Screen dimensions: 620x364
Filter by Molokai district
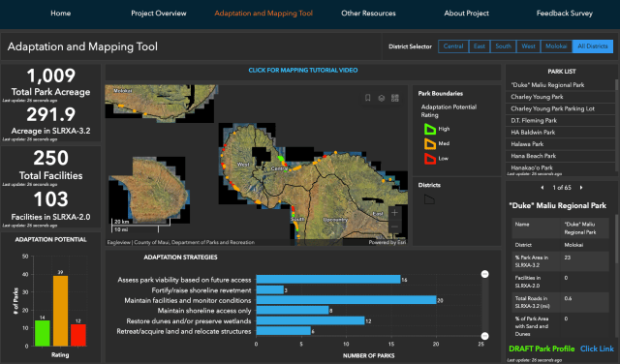556,46
